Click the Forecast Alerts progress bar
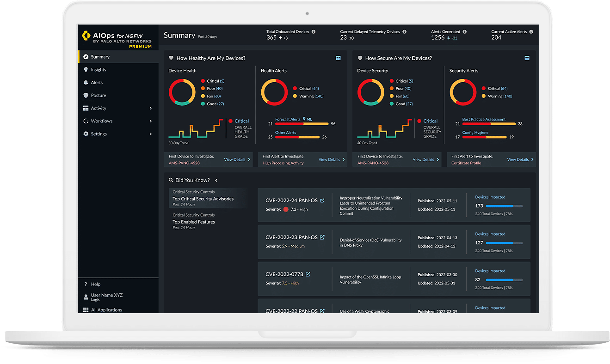Image resolution: width=610 pixels, height=364 pixels. click(x=302, y=124)
